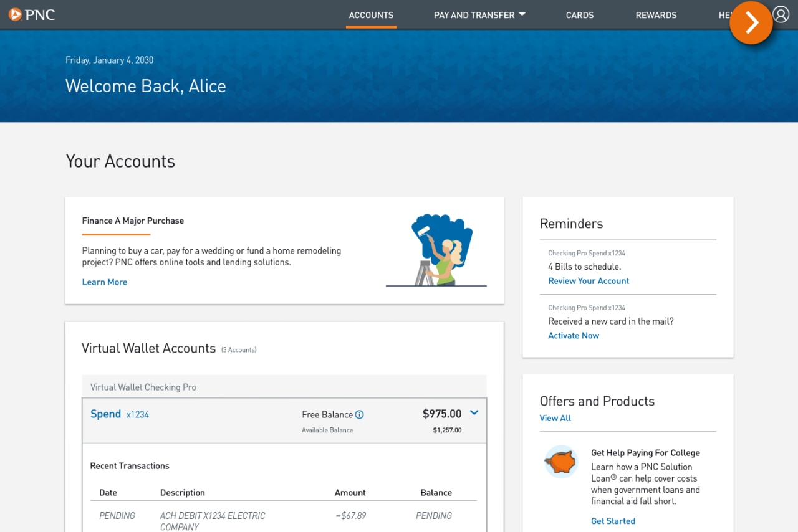
Task: Click the underline indicator below Finance A Major Purchase
Action: pos(115,234)
